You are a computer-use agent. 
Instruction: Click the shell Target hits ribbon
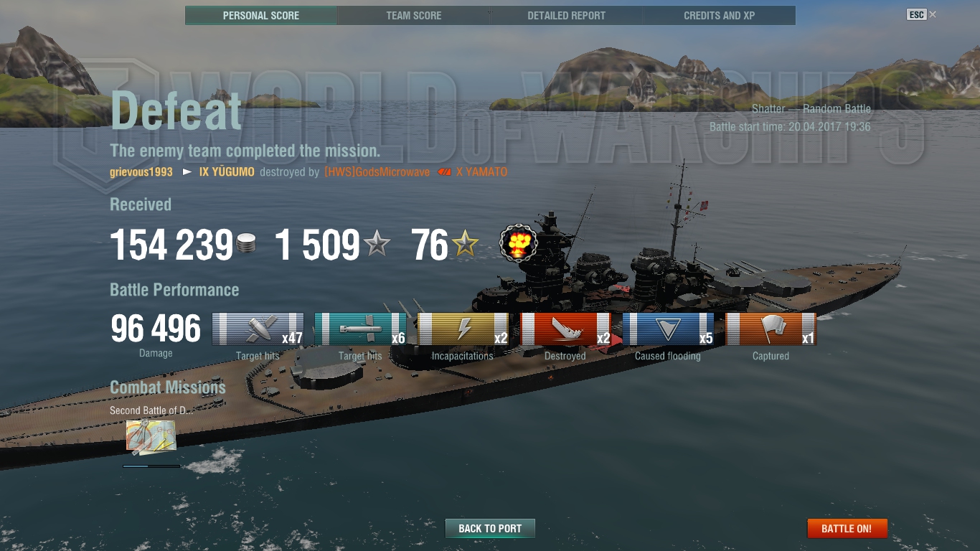point(258,329)
